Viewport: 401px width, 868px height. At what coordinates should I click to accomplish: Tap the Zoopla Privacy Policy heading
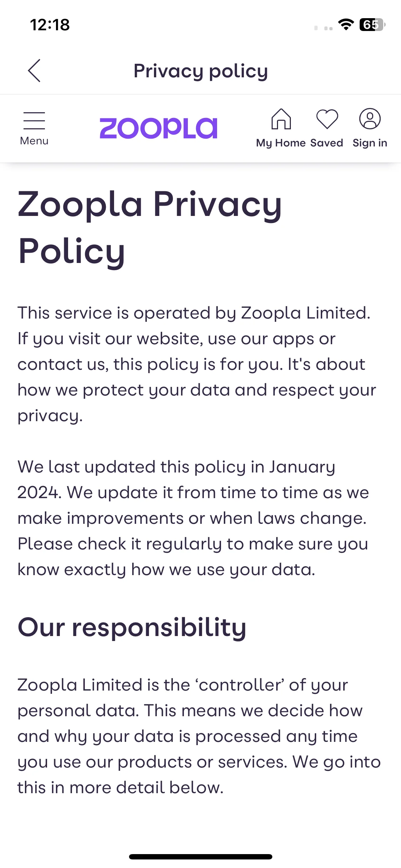pos(150,227)
